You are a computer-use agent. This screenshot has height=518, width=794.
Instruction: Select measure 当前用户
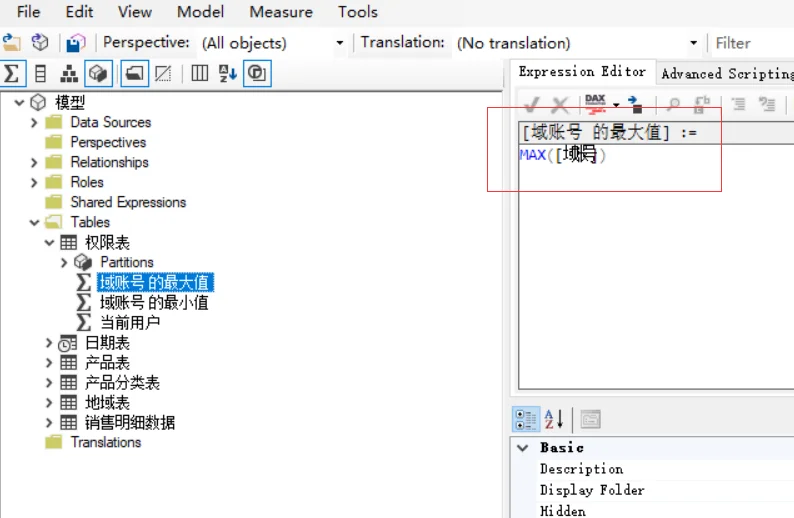[130, 323]
